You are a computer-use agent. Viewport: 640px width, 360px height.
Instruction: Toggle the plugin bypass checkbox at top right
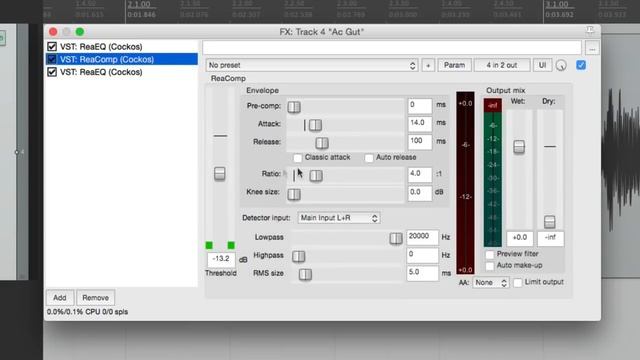(x=581, y=65)
